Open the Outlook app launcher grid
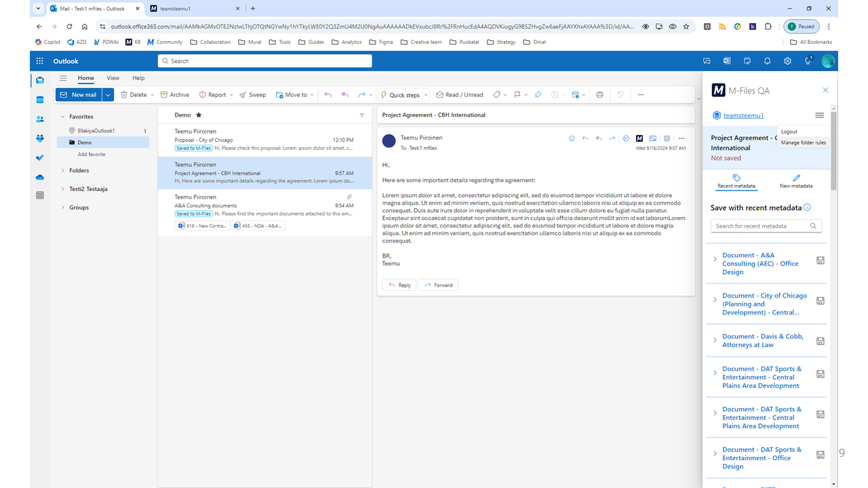 40,61
